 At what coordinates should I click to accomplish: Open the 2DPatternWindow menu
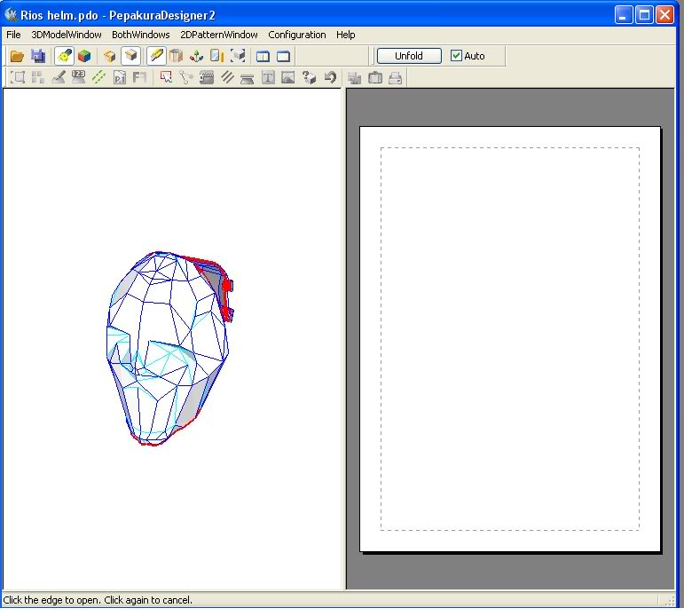point(218,35)
